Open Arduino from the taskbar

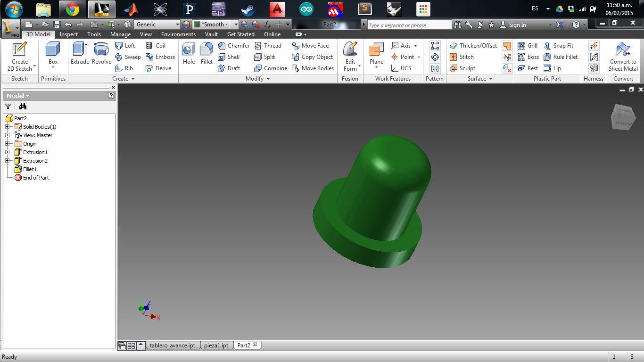[x=306, y=9]
